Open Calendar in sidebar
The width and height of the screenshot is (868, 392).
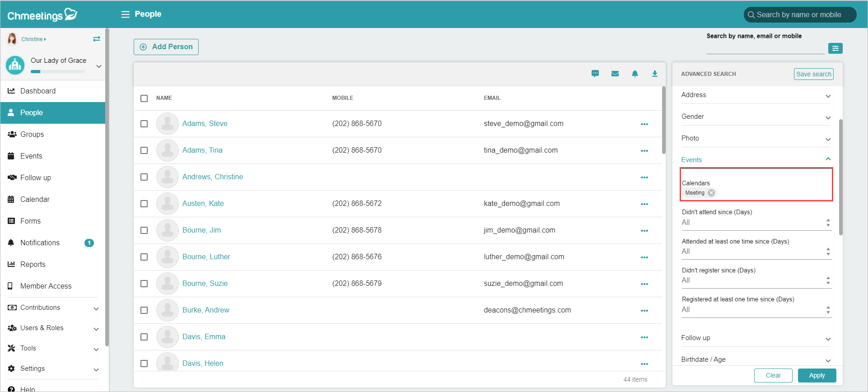pos(53,200)
